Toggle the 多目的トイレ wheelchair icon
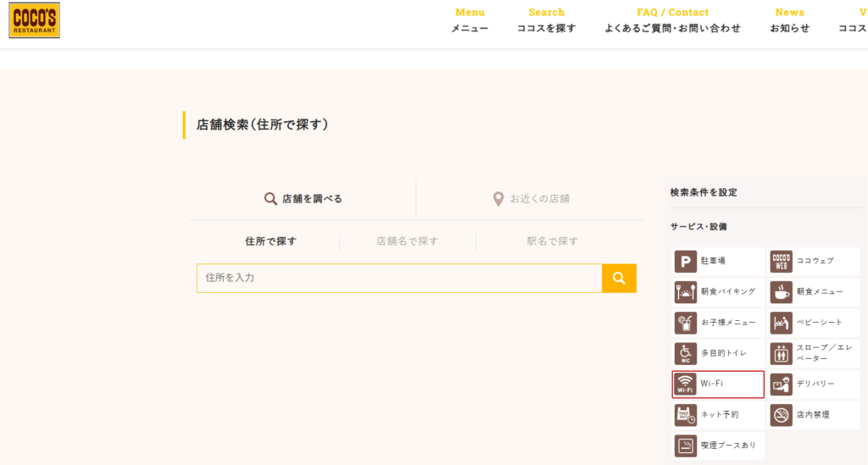This screenshot has width=868, height=465. 685,354
